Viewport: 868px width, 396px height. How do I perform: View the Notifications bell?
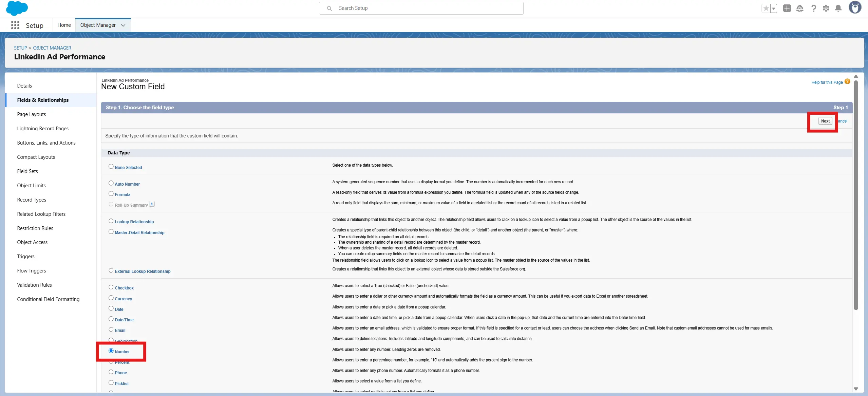[838, 8]
